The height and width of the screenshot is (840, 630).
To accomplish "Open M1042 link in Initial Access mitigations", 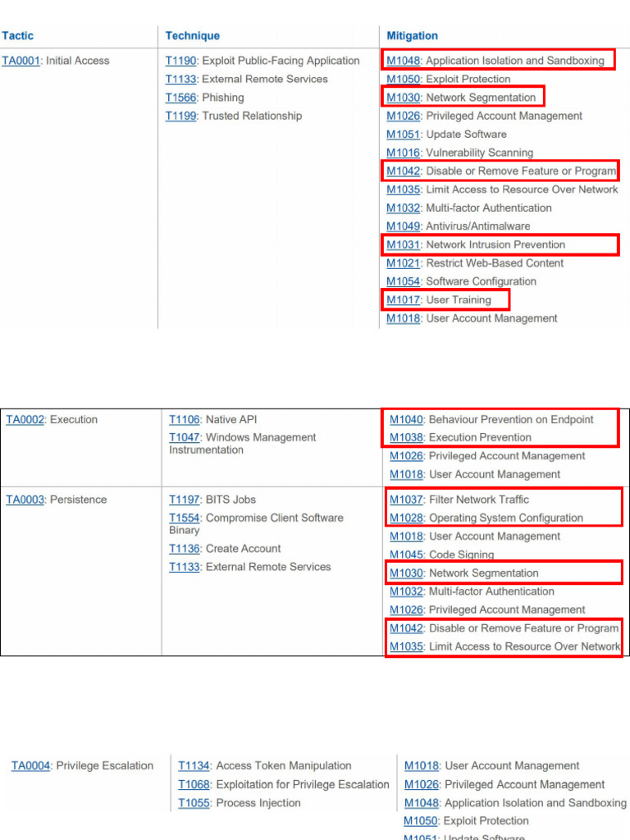I will pyautogui.click(x=404, y=171).
